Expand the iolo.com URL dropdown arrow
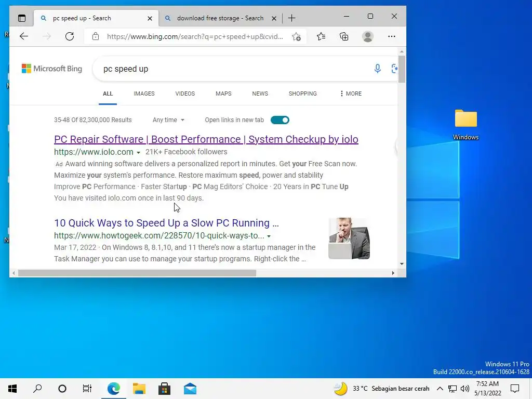This screenshot has height=399, width=532. coord(138,153)
